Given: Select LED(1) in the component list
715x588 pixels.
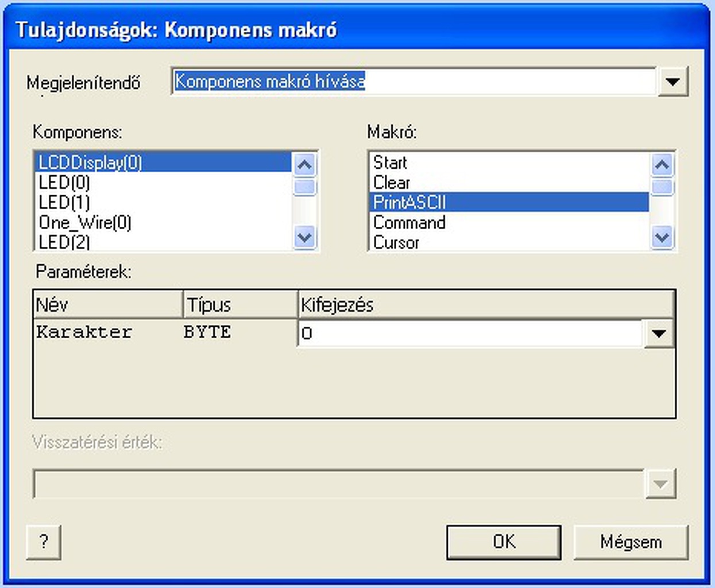Looking at the screenshot, I should pyautogui.click(x=164, y=202).
